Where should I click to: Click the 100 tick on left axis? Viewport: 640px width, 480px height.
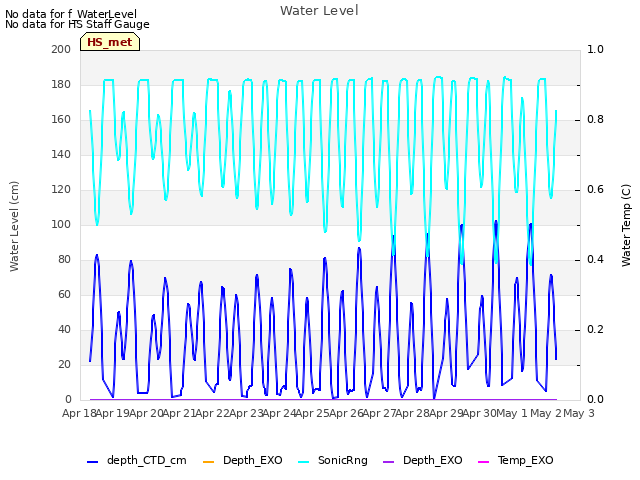point(61,224)
